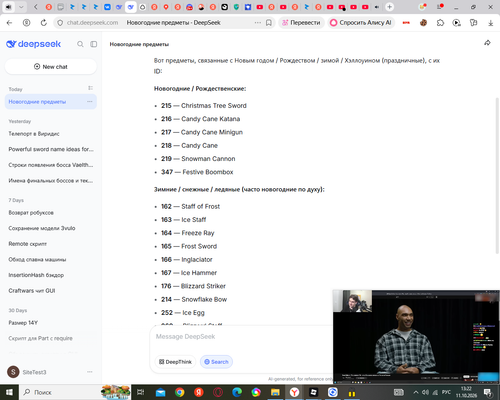Open Microsoft Edge from the taskbar
Screen dimensions: 500x400
click(x=237, y=392)
